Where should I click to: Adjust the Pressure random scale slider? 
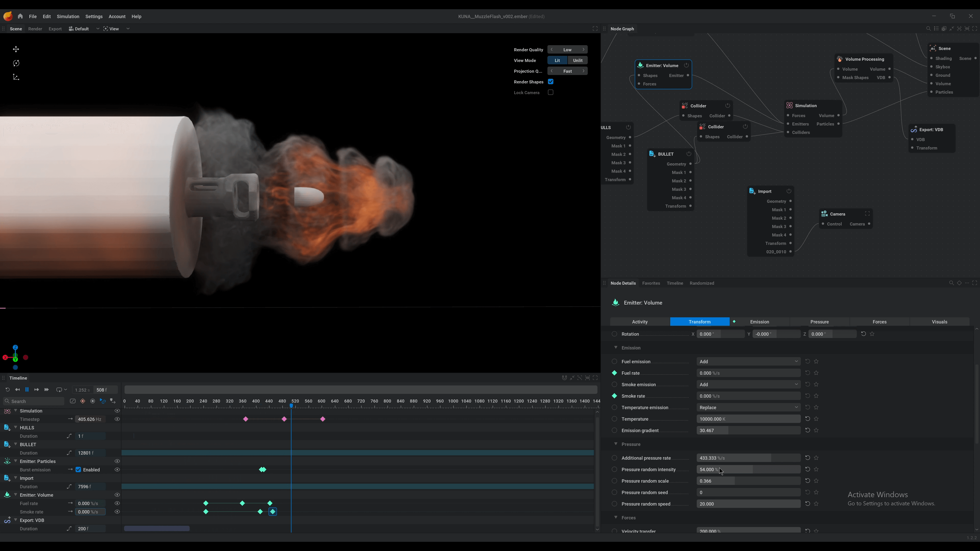pyautogui.click(x=748, y=481)
